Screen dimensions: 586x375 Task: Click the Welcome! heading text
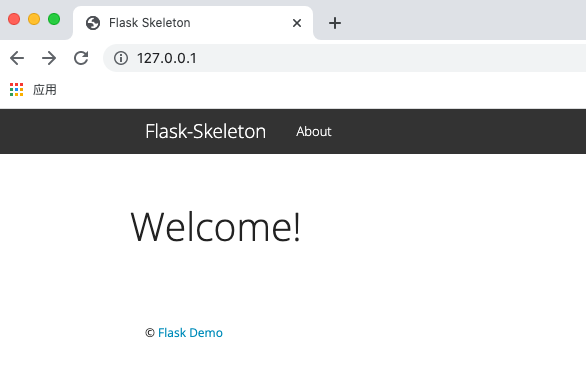[x=215, y=227]
